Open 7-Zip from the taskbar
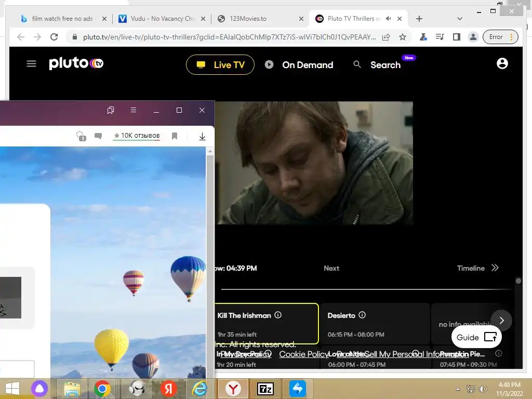This screenshot has width=532, height=399. tap(265, 389)
